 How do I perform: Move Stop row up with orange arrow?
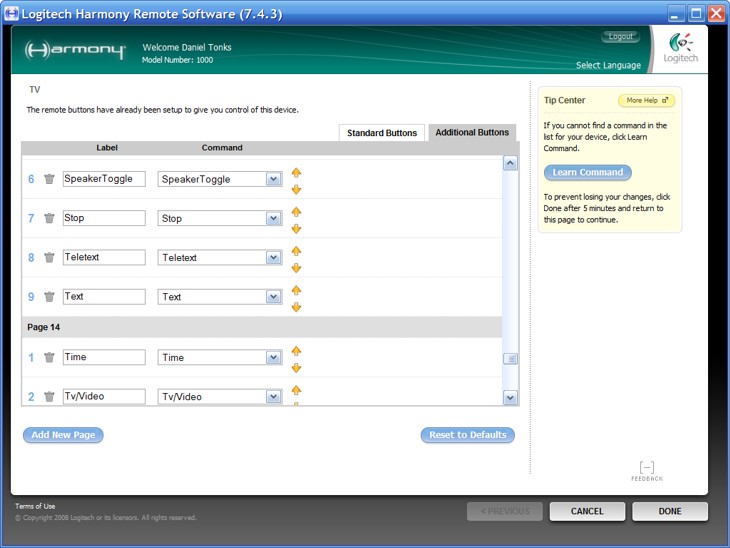(x=296, y=212)
